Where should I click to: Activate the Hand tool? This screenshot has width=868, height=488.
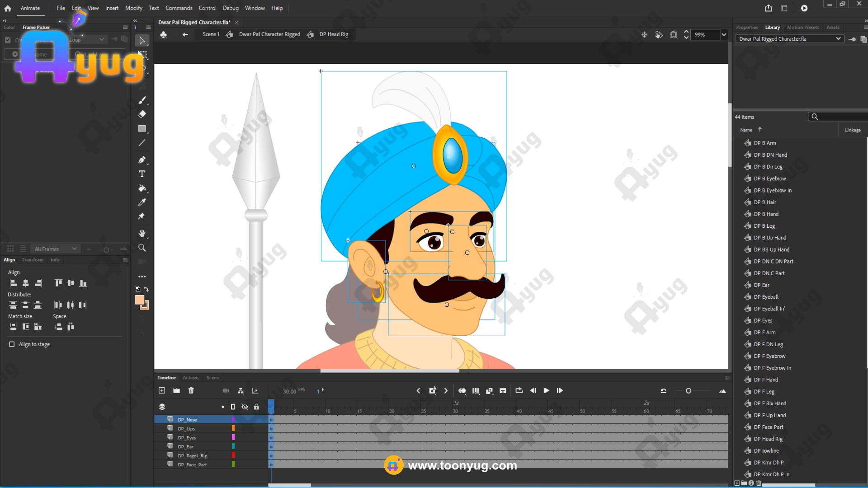pyautogui.click(x=142, y=234)
